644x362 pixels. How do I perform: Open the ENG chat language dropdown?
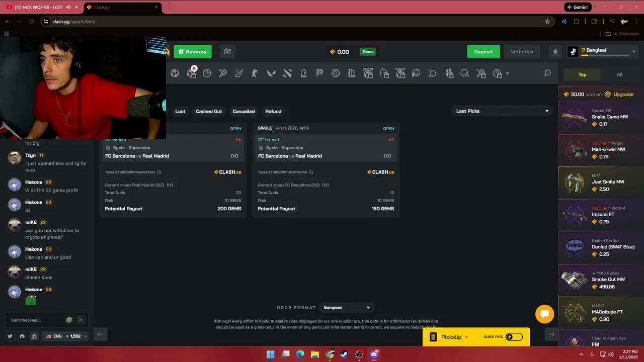point(65,336)
